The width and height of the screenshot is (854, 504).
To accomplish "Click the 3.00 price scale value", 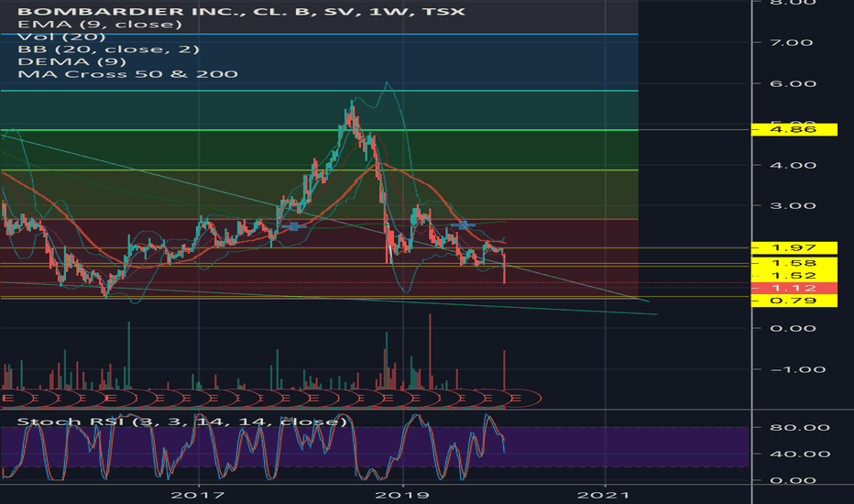I will pyautogui.click(x=793, y=206).
